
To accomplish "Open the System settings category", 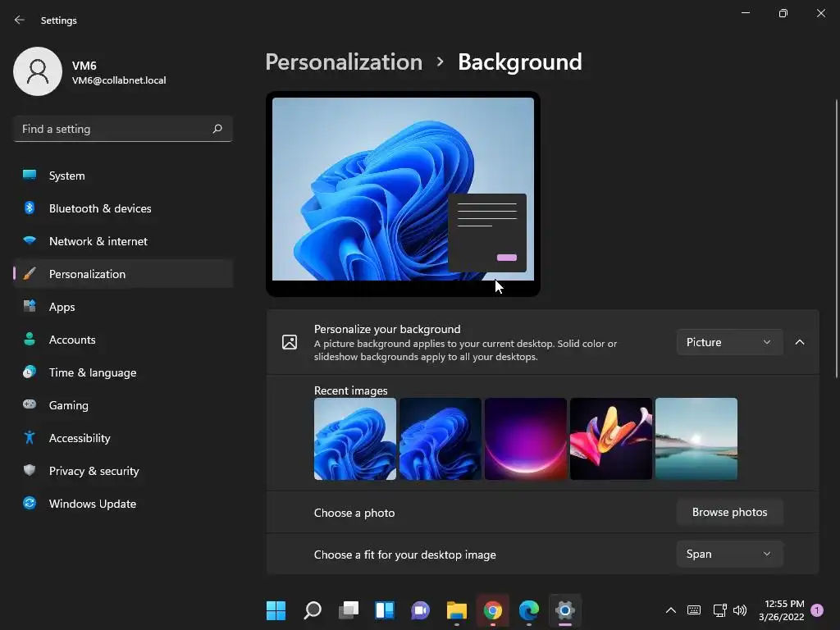I will tap(123, 176).
